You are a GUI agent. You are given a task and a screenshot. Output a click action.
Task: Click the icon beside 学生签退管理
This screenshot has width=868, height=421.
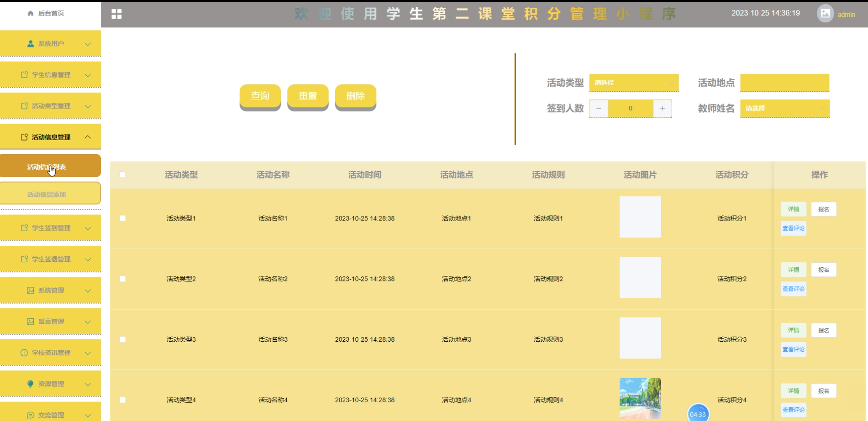tap(24, 259)
